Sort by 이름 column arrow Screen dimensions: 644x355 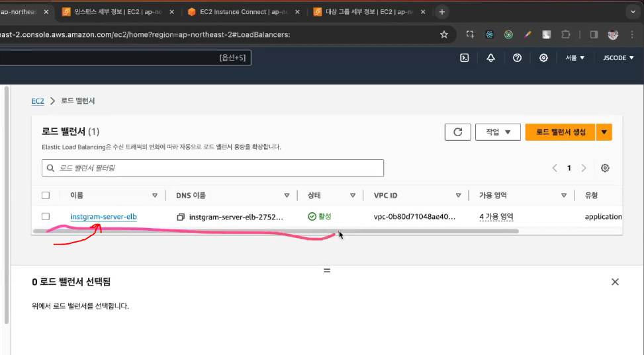click(x=155, y=196)
